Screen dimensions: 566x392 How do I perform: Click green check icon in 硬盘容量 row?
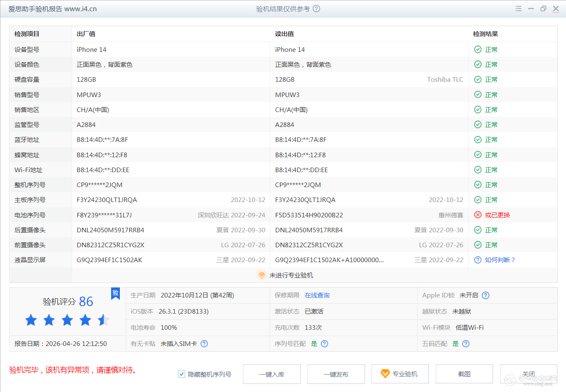pos(478,80)
